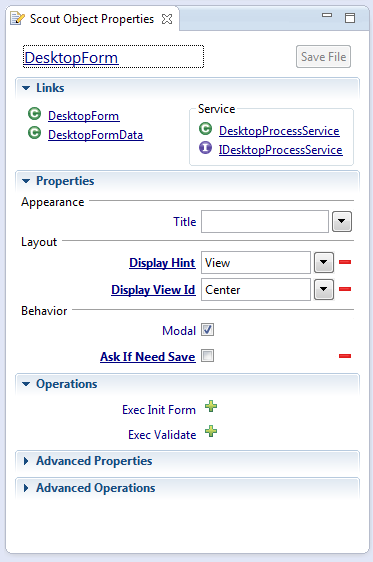Add the Exec Init Form operation

[211, 406]
